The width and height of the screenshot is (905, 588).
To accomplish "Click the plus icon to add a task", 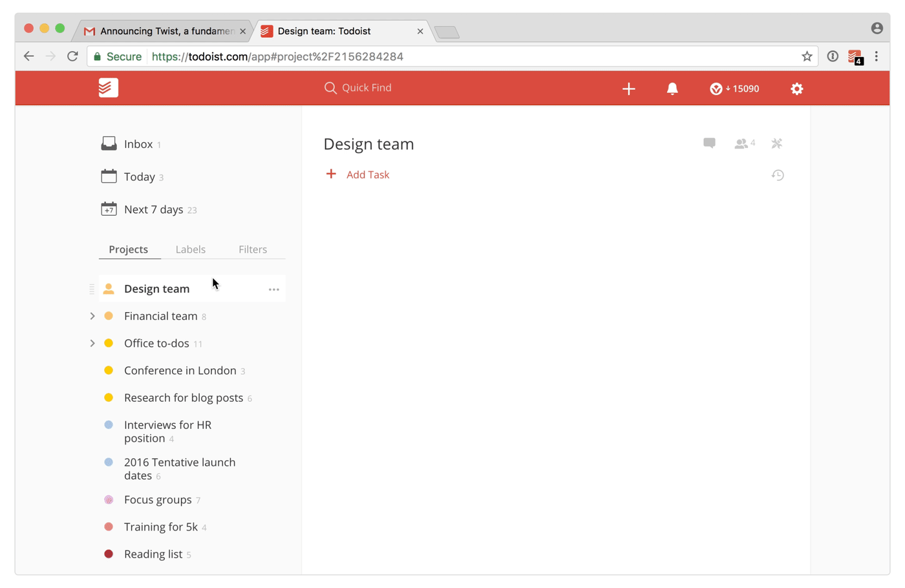I will point(628,88).
